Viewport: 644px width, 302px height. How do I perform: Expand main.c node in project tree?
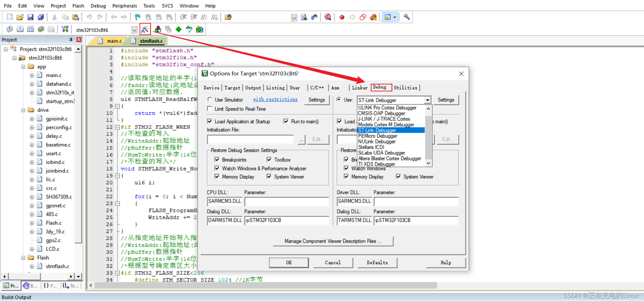[32, 75]
